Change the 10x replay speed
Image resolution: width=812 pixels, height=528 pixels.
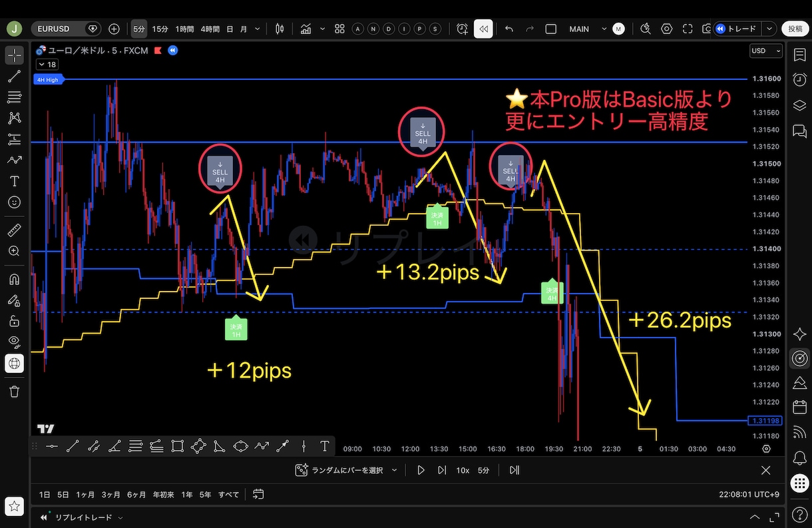[x=463, y=470]
